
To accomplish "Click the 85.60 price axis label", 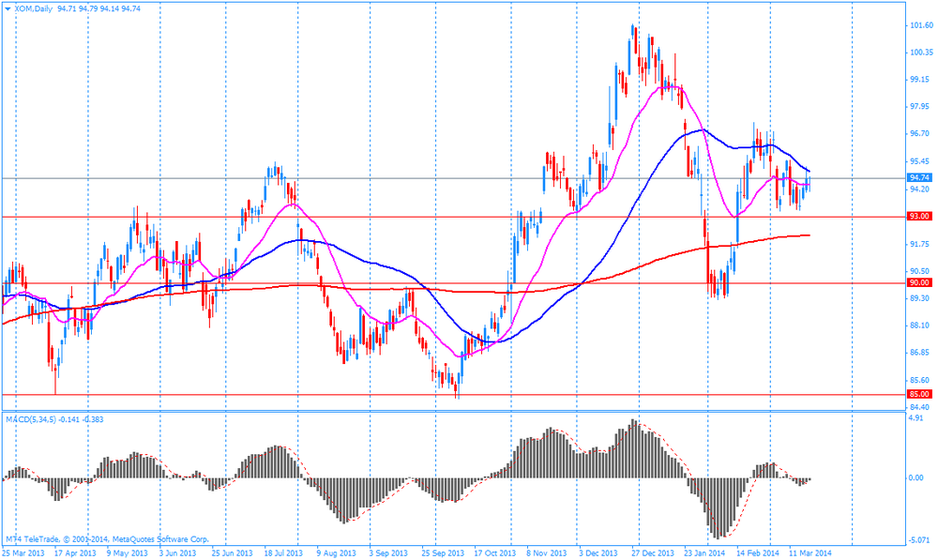I will tap(921, 380).
